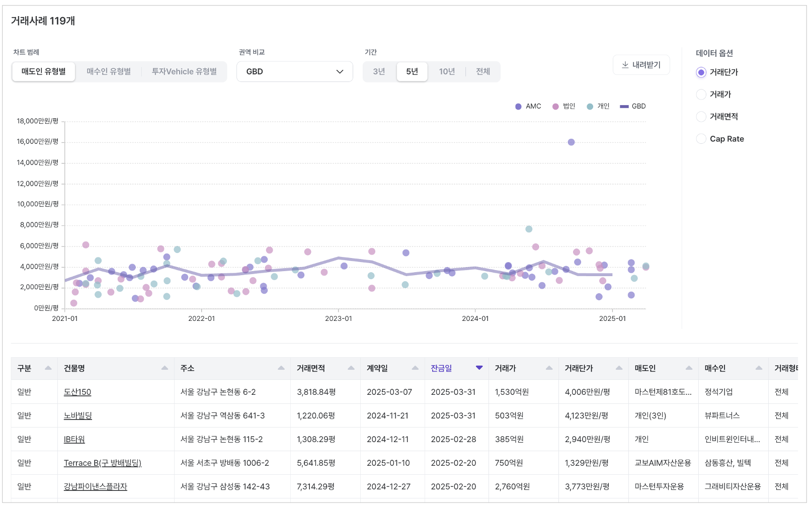Select the 거래단가 radio option
The height and width of the screenshot is (508, 812).
[x=701, y=72]
